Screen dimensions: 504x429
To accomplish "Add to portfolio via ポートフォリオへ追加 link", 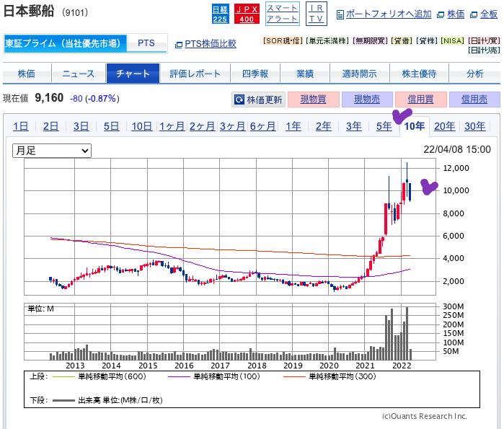I will [389, 14].
